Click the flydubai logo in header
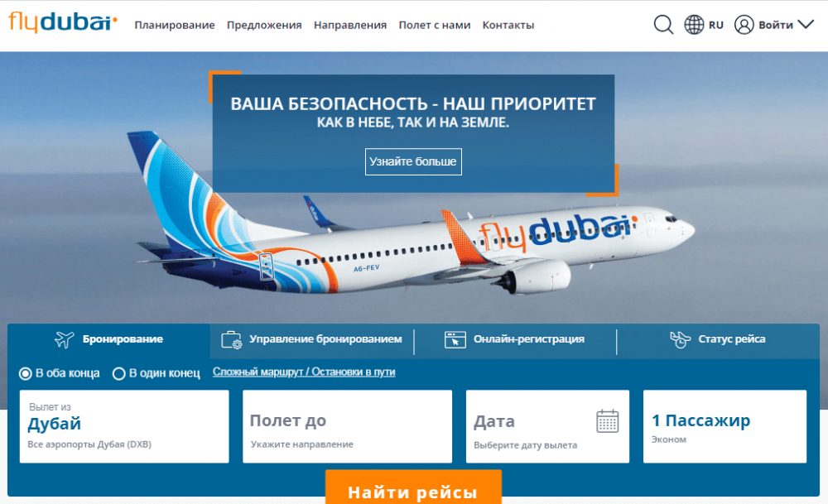Image resolution: width=828 pixels, height=504 pixels. 63,22
